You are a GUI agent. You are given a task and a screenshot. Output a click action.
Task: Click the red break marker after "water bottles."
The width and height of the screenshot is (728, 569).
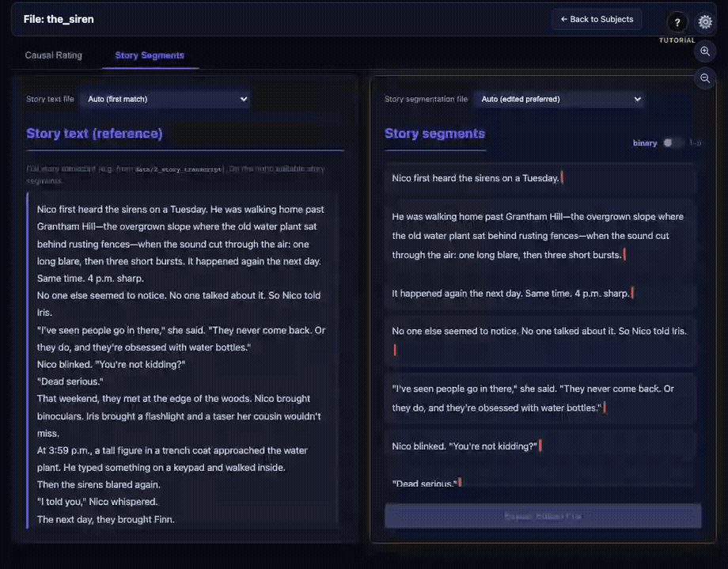pos(604,408)
